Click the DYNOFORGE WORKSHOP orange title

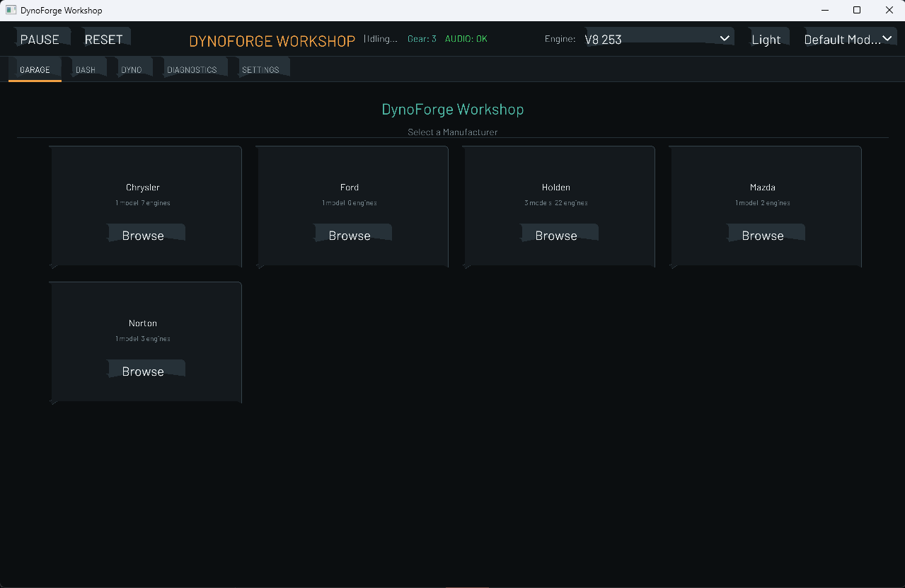click(x=272, y=40)
